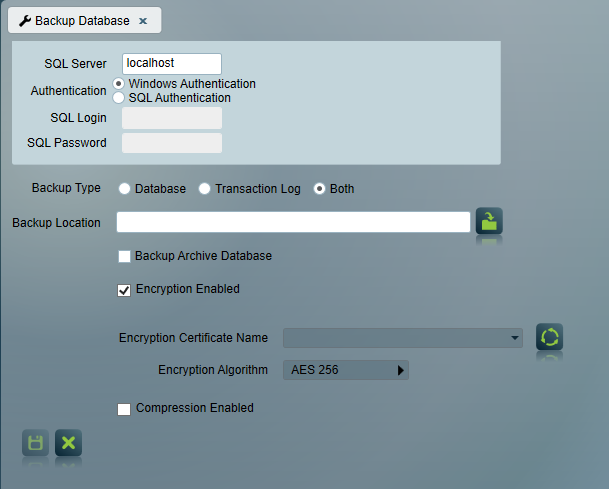Image resolution: width=609 pixels, height=489 pixels.
Task: Click the browse backup location folder icon
Action: (489, 221)
